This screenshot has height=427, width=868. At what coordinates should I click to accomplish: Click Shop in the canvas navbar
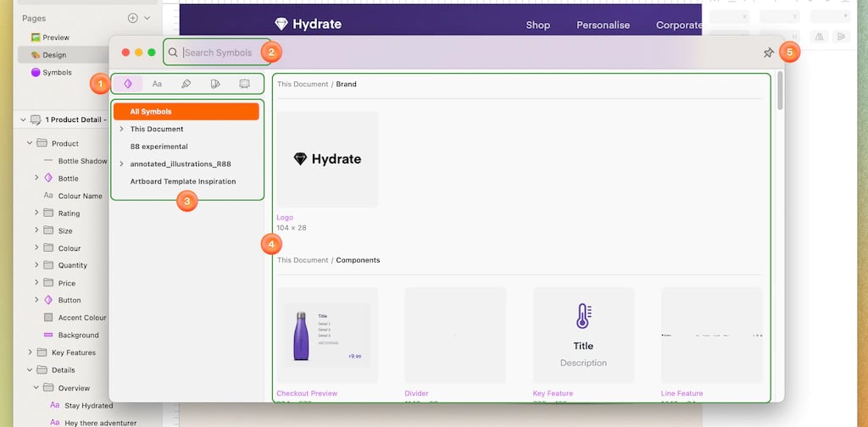[538, 25]
